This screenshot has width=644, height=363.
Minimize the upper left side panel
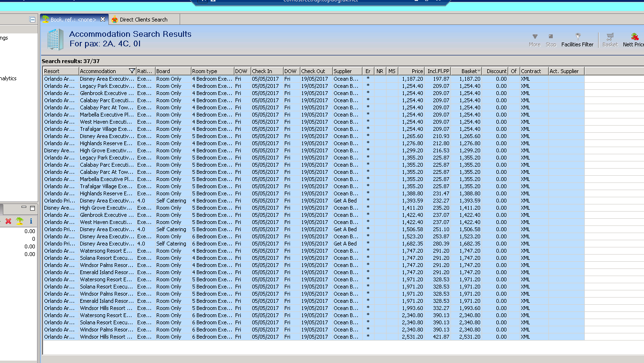point(32,20)
